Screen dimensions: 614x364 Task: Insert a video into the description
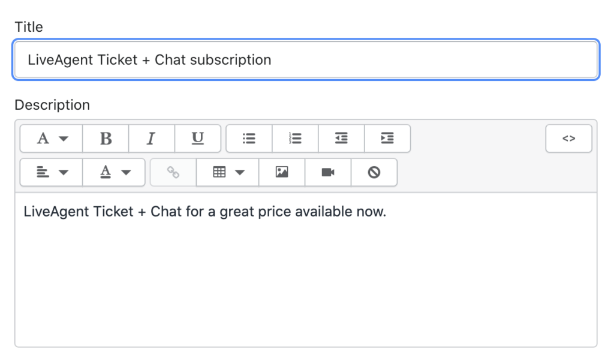(x=327, y=172)
